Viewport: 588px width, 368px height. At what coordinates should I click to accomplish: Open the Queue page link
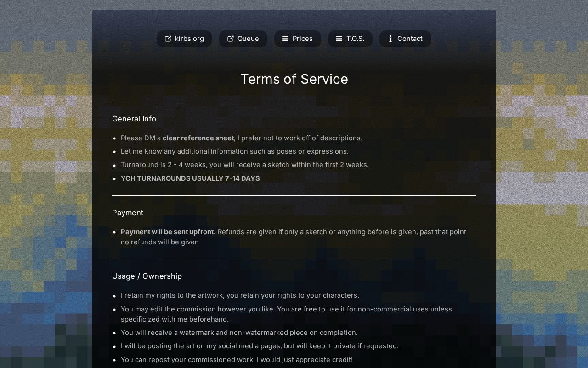pyautogui.click(x=243, y=39)
